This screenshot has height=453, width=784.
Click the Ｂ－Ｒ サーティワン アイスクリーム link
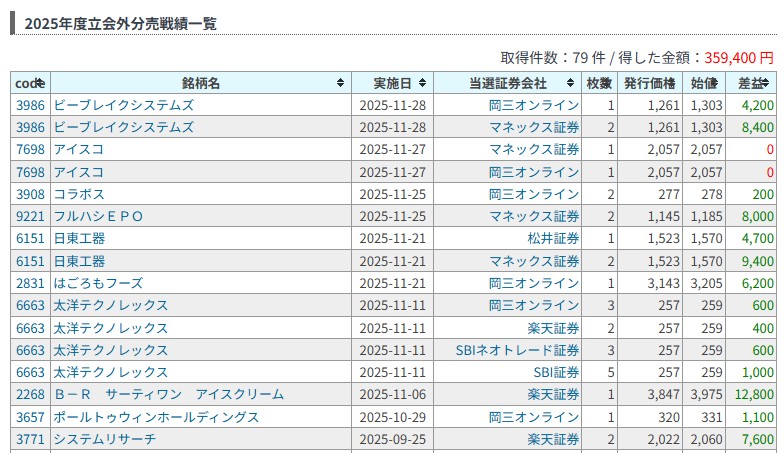[x=169, y=394]
